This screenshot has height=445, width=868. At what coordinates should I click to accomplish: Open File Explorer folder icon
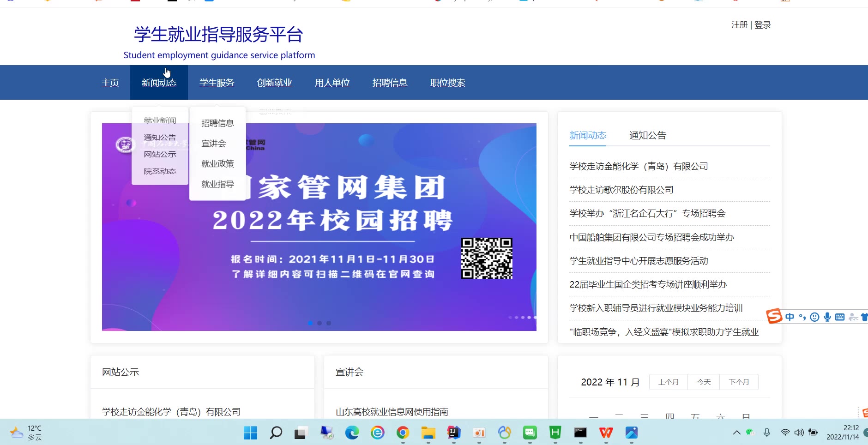click(x=428, y=433)
